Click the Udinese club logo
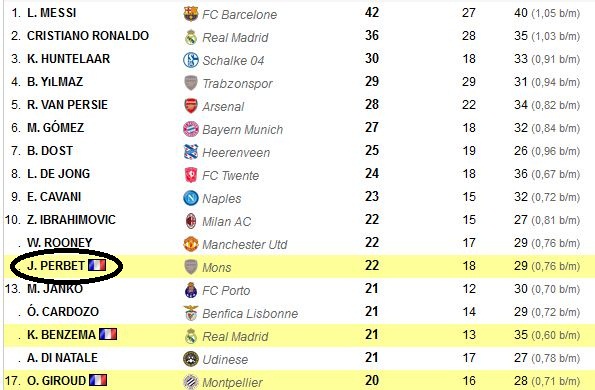 191,359
